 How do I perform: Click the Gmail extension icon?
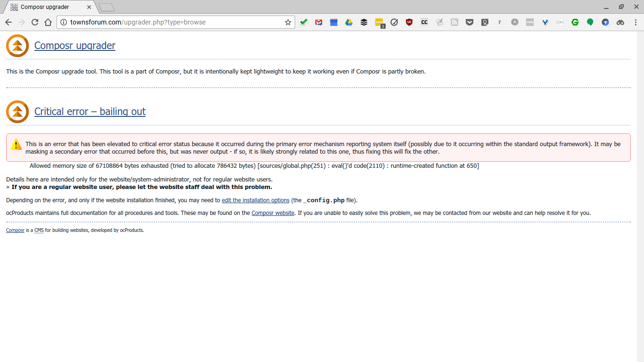point(319,22)
